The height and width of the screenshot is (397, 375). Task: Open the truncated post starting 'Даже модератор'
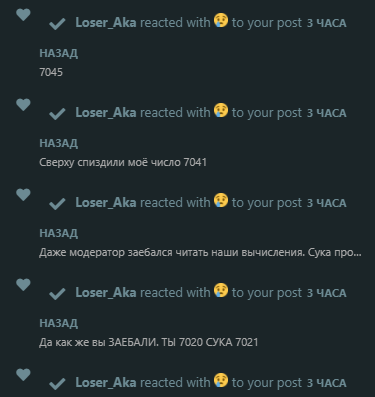pyautogui.click(x=200, y=252)
